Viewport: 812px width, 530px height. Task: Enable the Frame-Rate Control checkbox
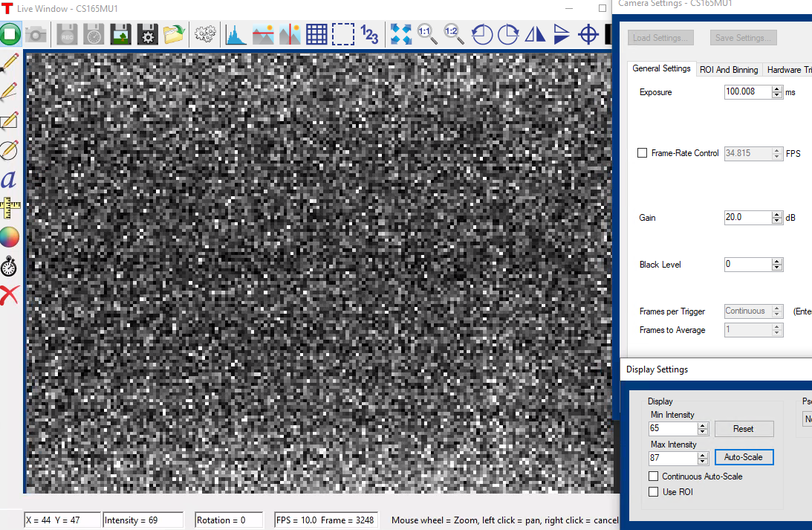(x=643, y=153)
